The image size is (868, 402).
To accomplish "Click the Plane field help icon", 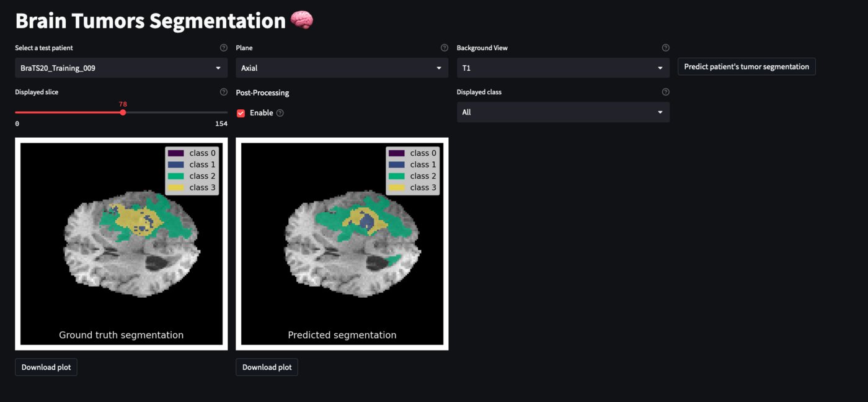I will [444, 48].
